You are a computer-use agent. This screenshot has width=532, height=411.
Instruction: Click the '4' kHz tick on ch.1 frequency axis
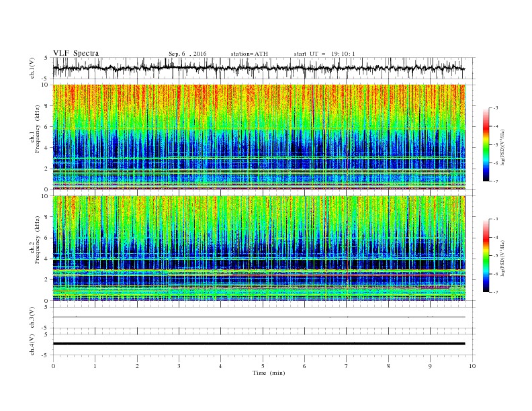point(47,148)
